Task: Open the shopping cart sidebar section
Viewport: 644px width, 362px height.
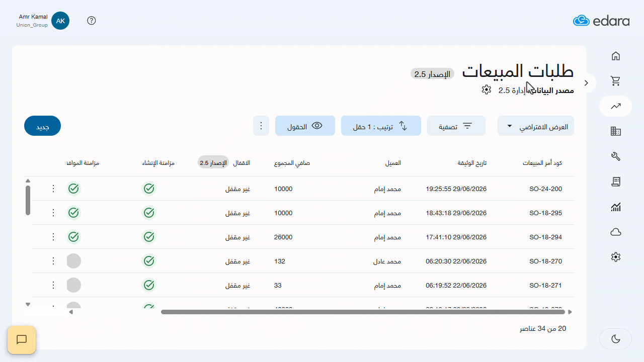Action: pyautogui.click(x=615, y=80)
